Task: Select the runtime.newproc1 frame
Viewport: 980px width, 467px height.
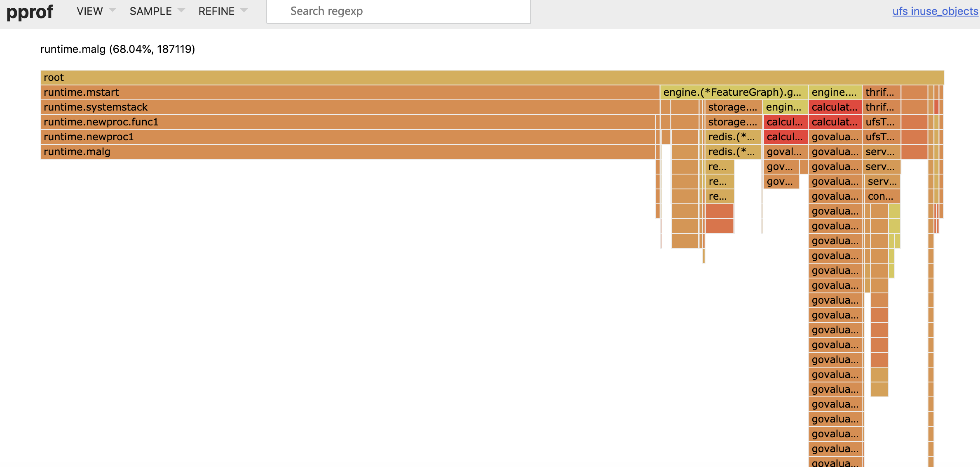Action: 348,137
